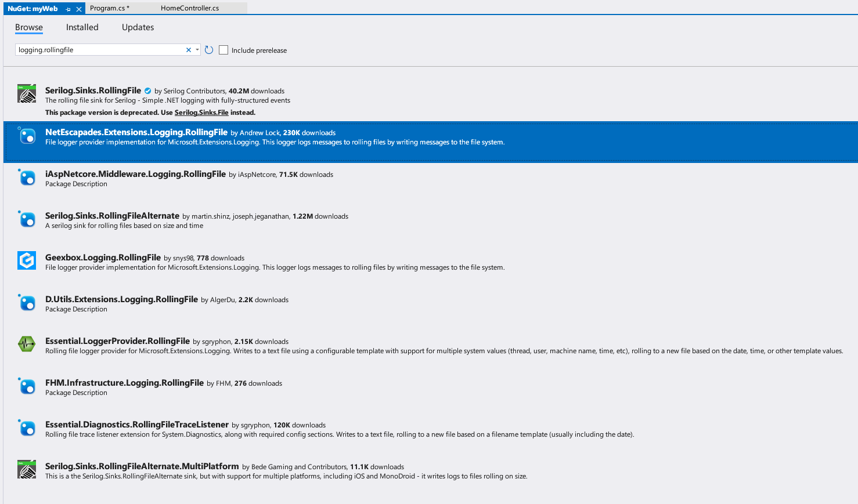Click 'by sgryphon, 2.15K downloads' text

[241, 342]
